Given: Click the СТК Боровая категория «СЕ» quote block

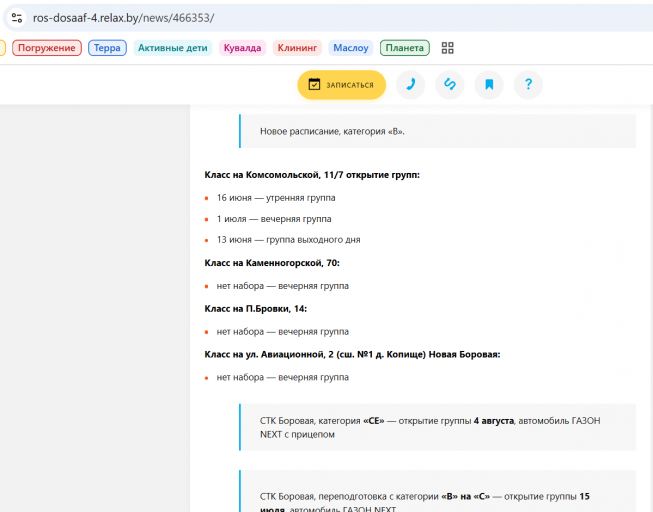Looking at the screenshot, I should pyautogui.click(x=438, y=427).
